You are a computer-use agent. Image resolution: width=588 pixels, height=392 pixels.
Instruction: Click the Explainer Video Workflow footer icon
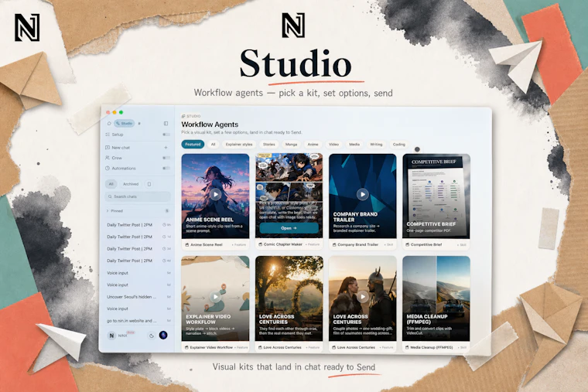[x=186, y=347]
